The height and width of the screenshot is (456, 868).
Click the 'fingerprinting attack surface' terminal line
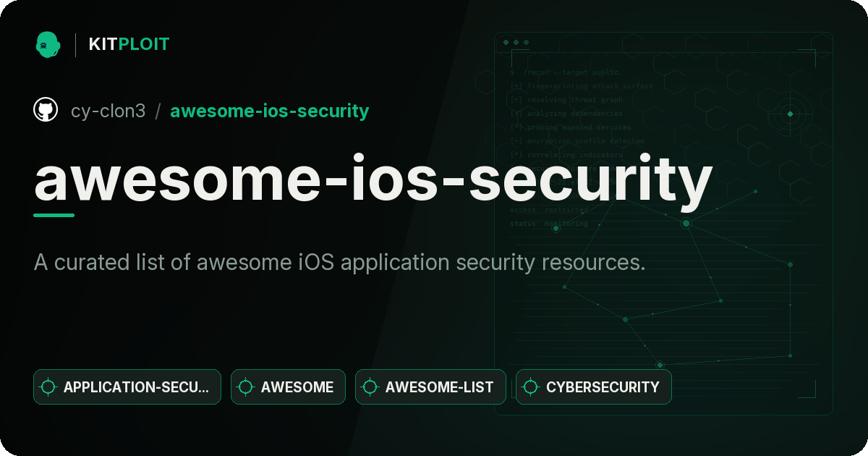tap(582, 86)
